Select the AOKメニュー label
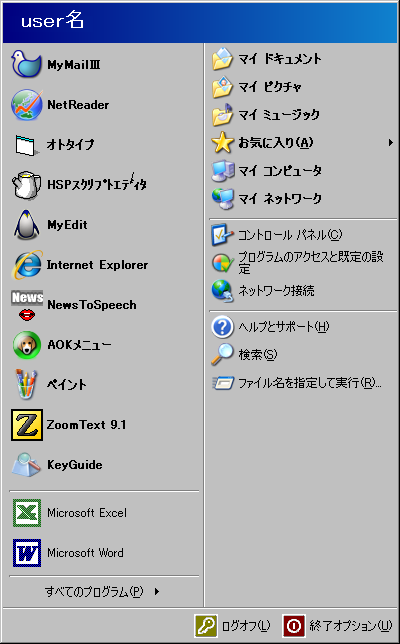 79,345
